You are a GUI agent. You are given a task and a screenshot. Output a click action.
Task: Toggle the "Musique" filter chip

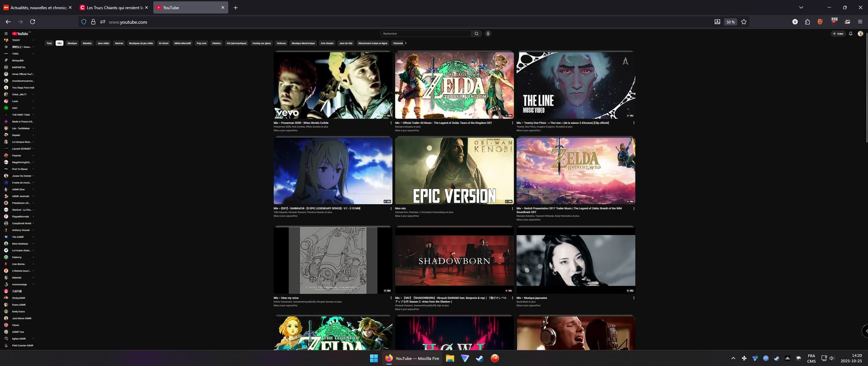click(x=72, y=43)
